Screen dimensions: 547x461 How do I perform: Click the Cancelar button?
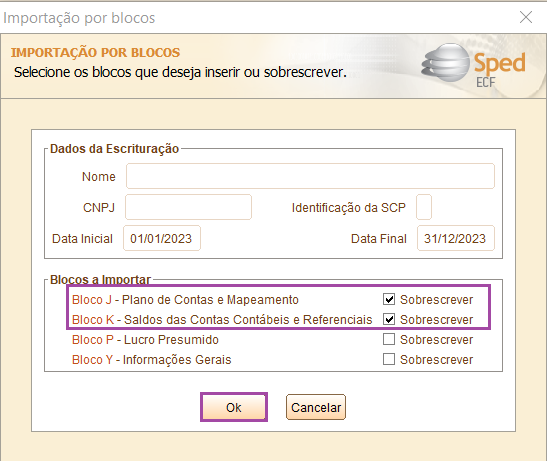click(x=316, y=407)
